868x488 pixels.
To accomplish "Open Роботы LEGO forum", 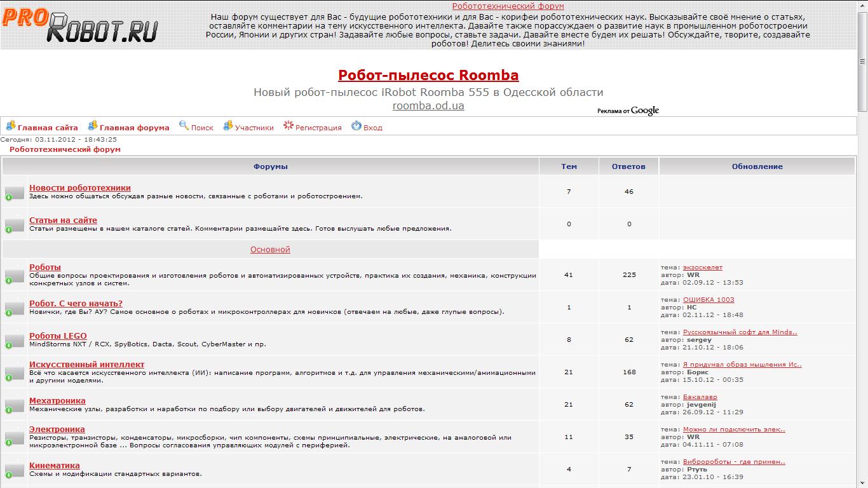I will point(58,335).
